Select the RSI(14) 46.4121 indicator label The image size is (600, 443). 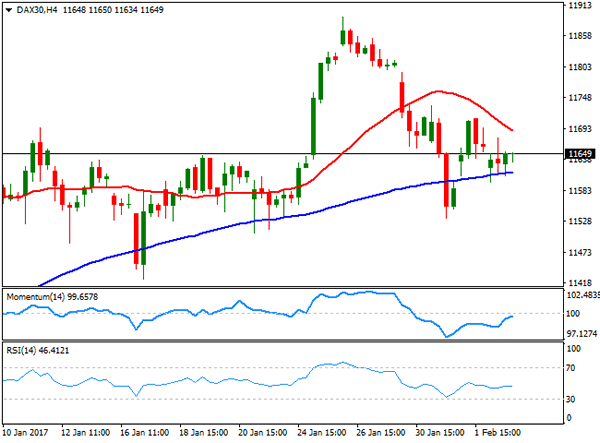point(38,350)
